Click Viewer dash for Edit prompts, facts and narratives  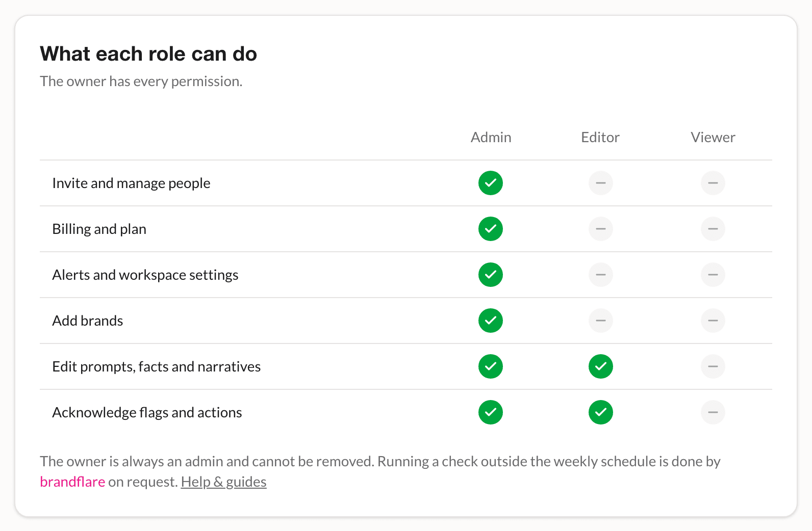pos(713,366)
